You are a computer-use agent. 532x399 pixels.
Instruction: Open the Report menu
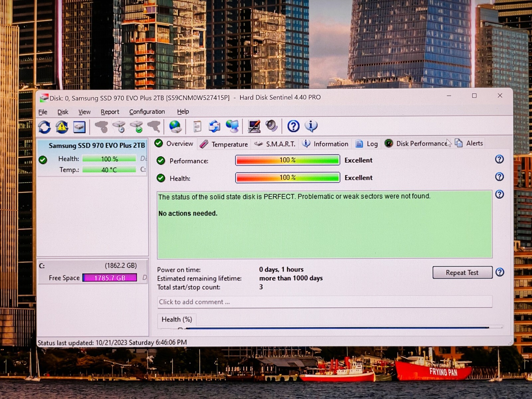pos(110,112)
